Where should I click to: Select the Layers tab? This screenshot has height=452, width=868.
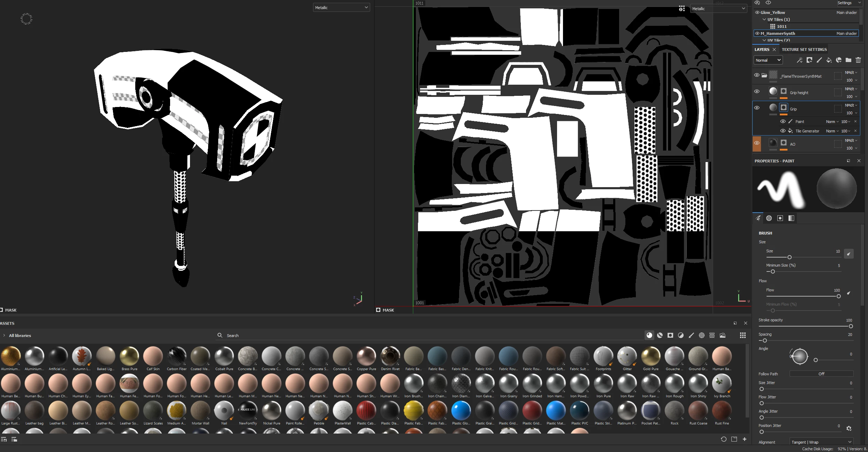(x=762, y=49)
